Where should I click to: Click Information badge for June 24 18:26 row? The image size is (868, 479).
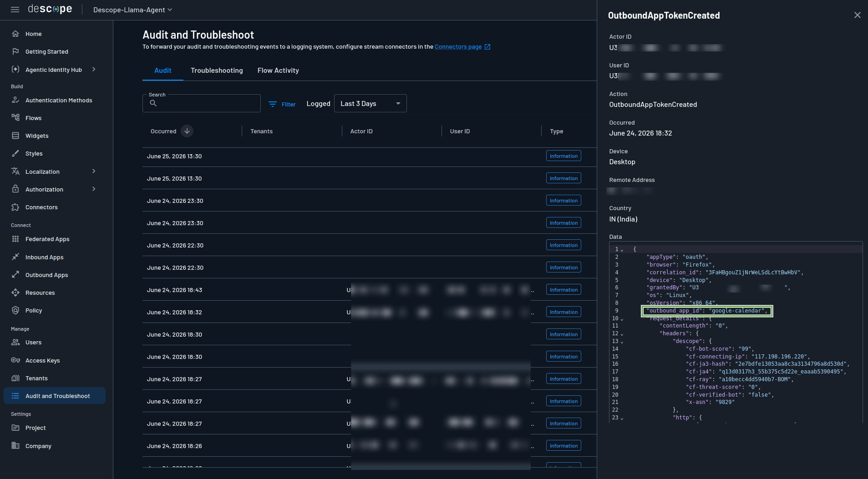(x=563, y=446)
